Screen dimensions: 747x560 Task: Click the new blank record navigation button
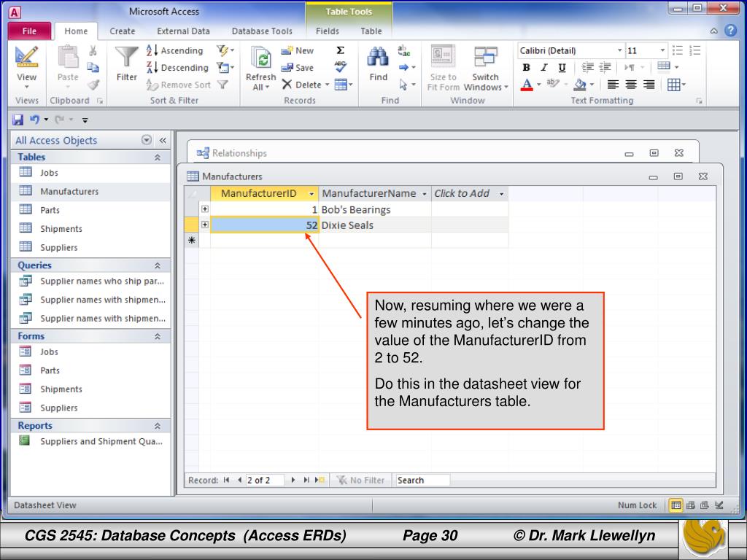320,480
